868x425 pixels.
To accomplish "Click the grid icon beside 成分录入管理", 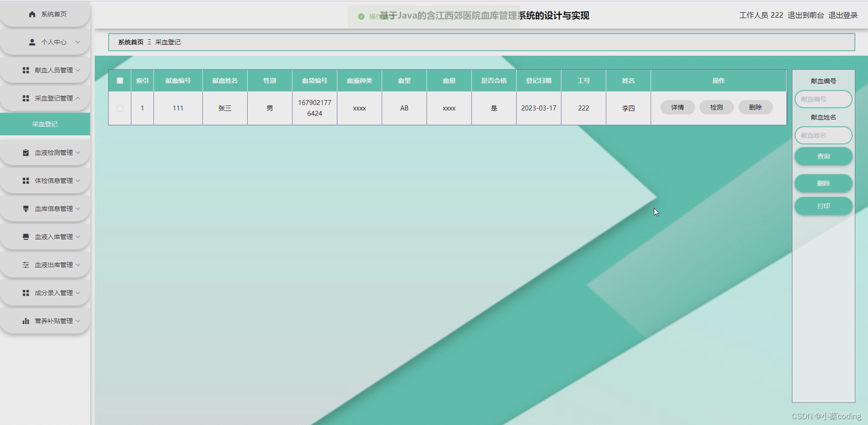I will (26, 293).
